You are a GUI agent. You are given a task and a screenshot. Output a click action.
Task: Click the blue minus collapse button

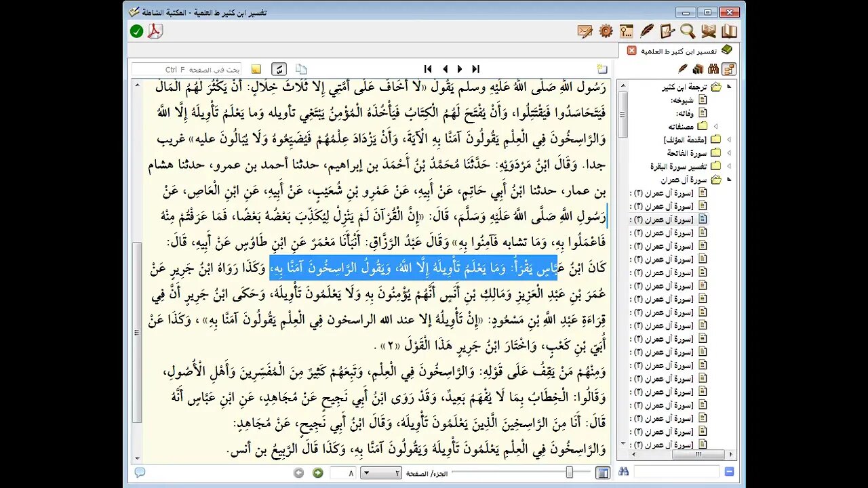point(730,472)
